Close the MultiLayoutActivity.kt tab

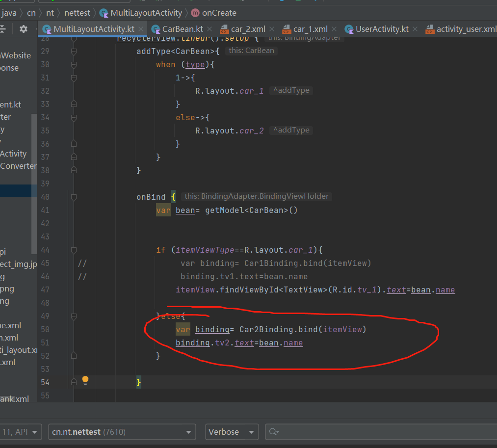[x=141, y=29]
